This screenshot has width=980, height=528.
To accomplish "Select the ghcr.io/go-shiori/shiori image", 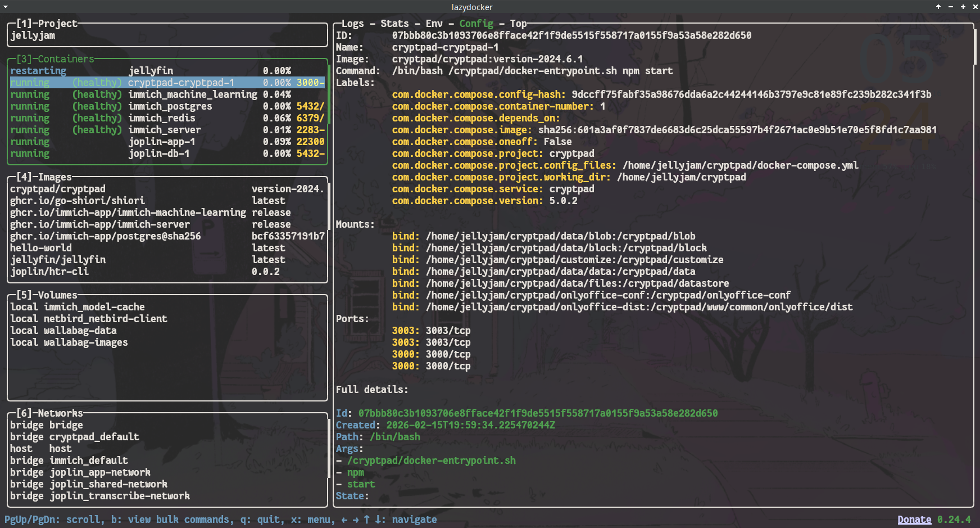I will (x=167, y=201).
